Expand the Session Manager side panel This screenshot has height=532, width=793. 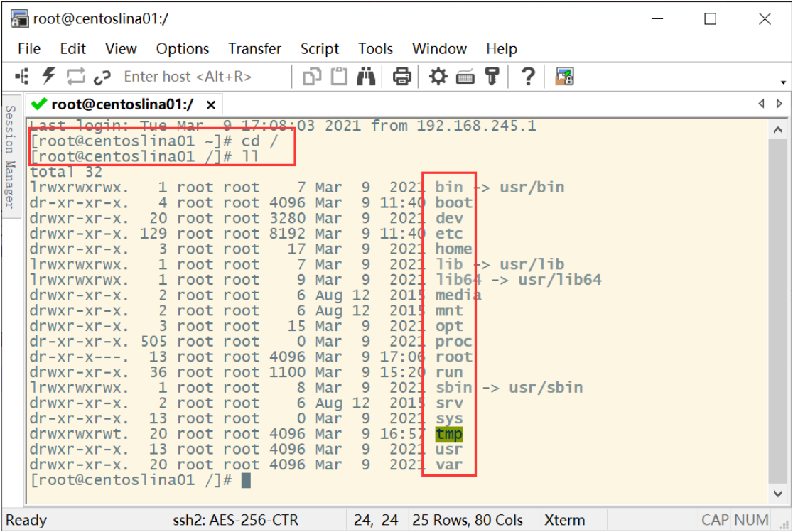[10, 157]
